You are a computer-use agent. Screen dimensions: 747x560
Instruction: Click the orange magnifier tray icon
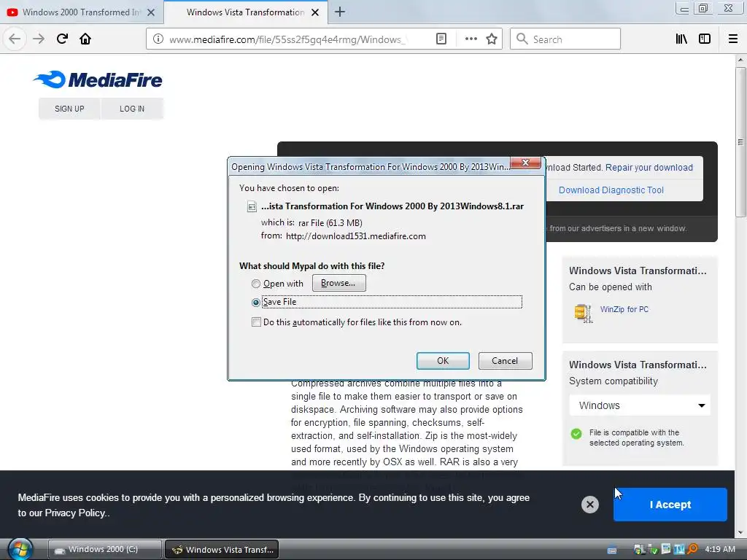pyautogui.click(x=693, y=549)
